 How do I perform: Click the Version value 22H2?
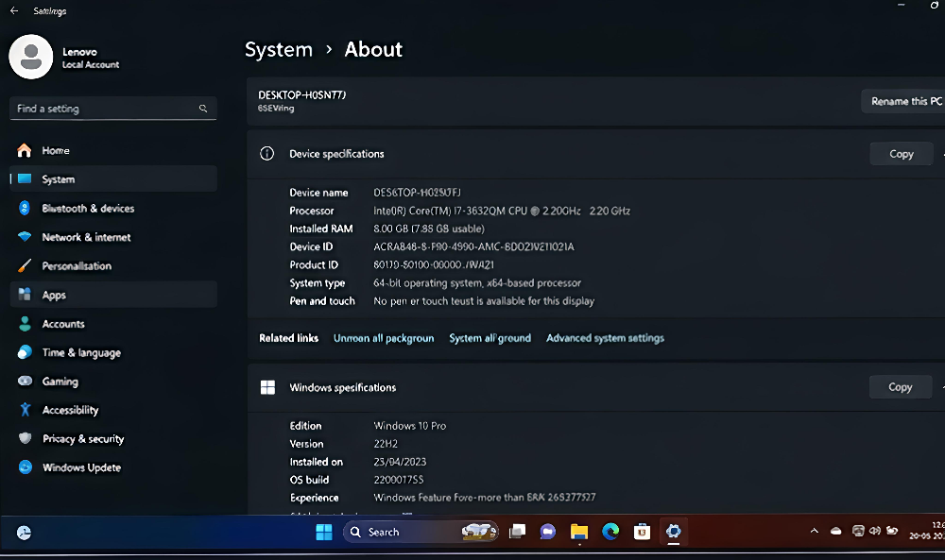point(386,444)
